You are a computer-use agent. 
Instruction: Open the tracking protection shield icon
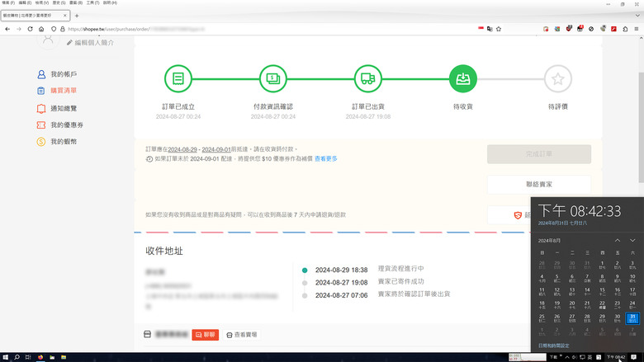[54, 29]
